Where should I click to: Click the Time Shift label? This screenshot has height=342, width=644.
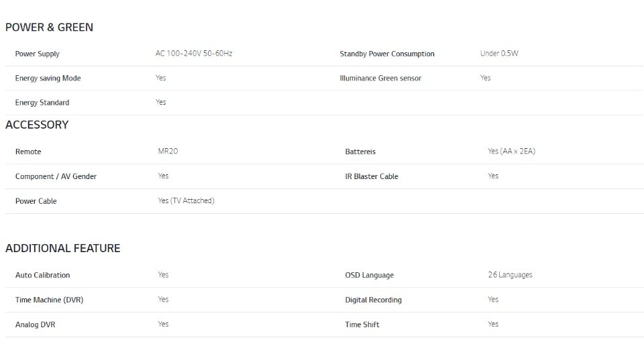[362, 325]
